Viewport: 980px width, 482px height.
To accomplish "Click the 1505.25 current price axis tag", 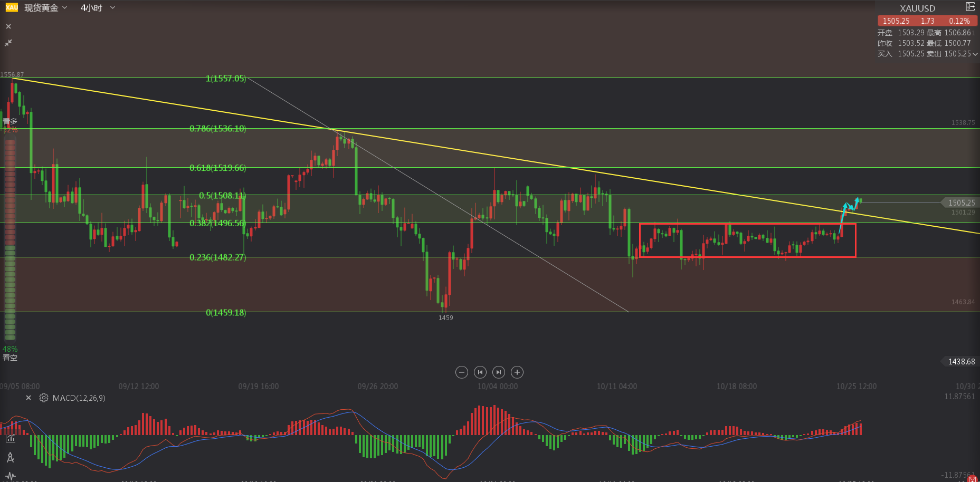I will (x=960, y=203).
